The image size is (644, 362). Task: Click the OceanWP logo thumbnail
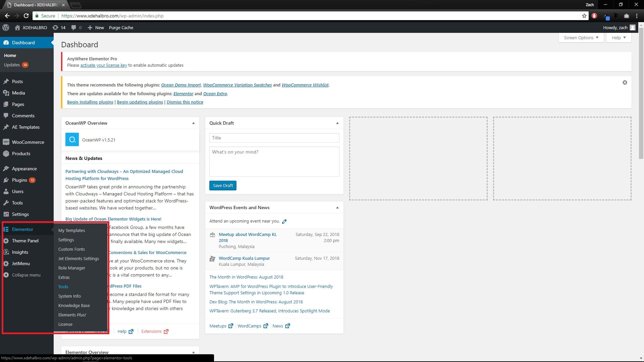point(72,139)
